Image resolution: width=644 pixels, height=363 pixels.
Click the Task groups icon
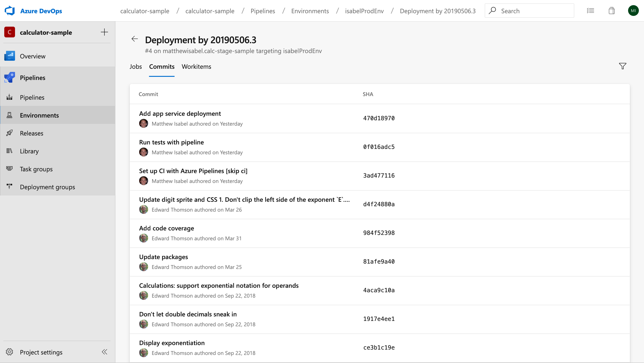coord(9,169)
